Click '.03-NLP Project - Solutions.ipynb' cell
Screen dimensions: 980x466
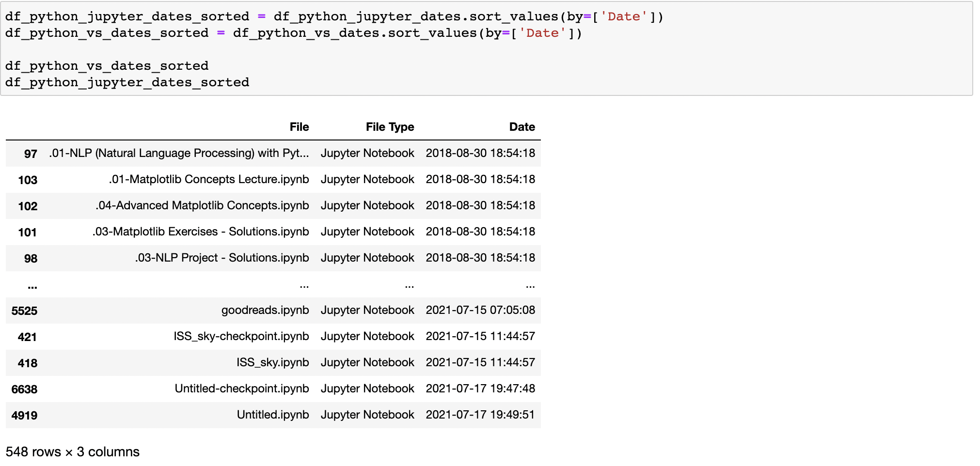(222, 258)
